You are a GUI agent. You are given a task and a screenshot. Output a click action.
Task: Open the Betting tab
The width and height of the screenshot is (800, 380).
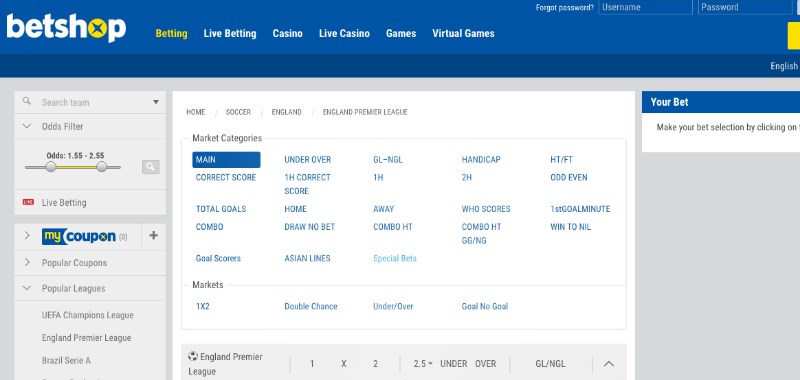(171, 34)
